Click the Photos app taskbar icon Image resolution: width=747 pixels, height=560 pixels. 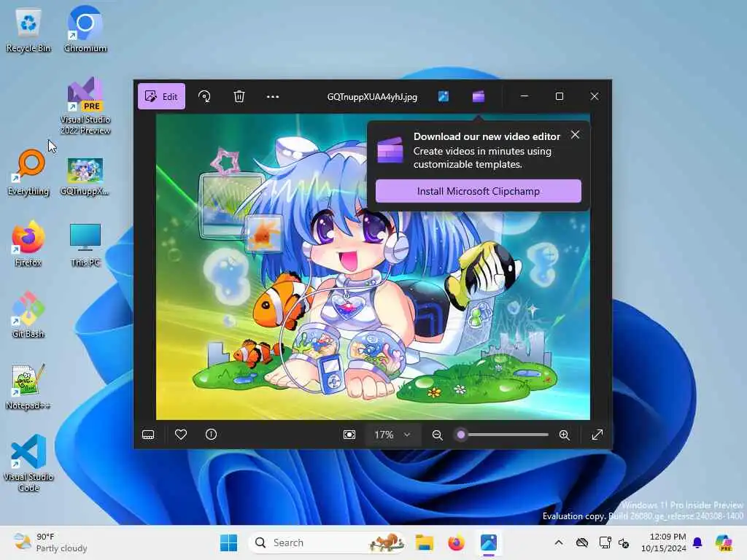tap(489, 542)
